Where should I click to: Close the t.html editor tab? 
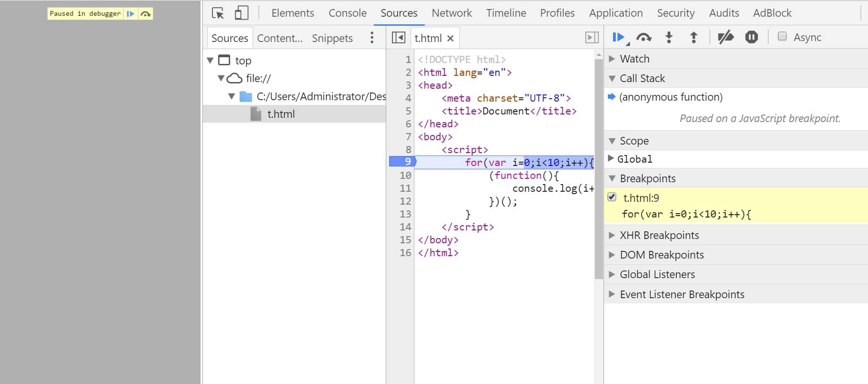pyautogui.click(x=450, y=38)
